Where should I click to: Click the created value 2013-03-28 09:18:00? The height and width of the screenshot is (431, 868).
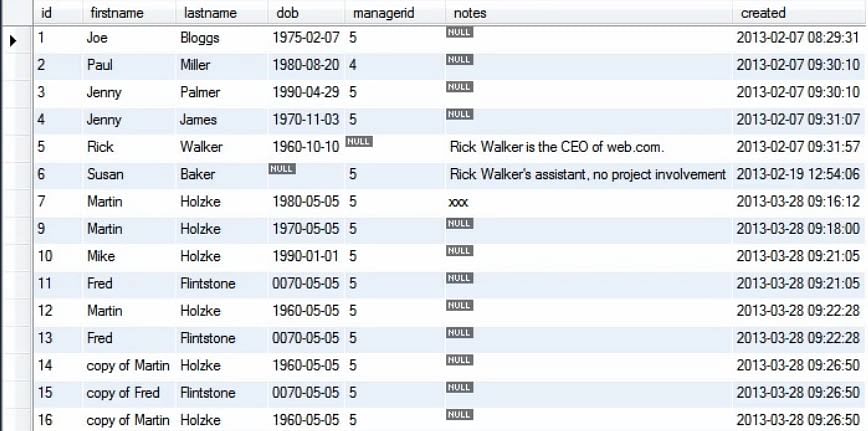[798, 229]
